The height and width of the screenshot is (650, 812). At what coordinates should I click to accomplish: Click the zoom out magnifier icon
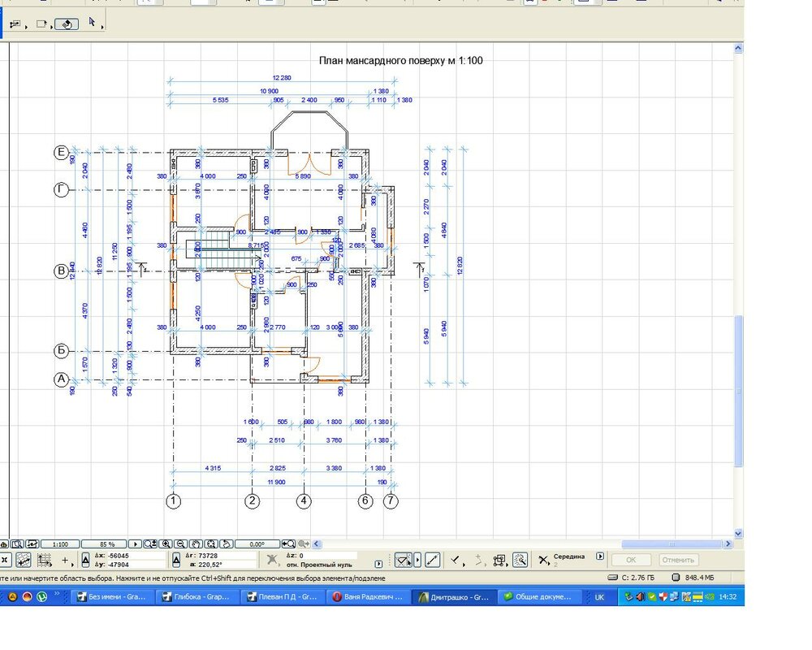coord(181,544)
